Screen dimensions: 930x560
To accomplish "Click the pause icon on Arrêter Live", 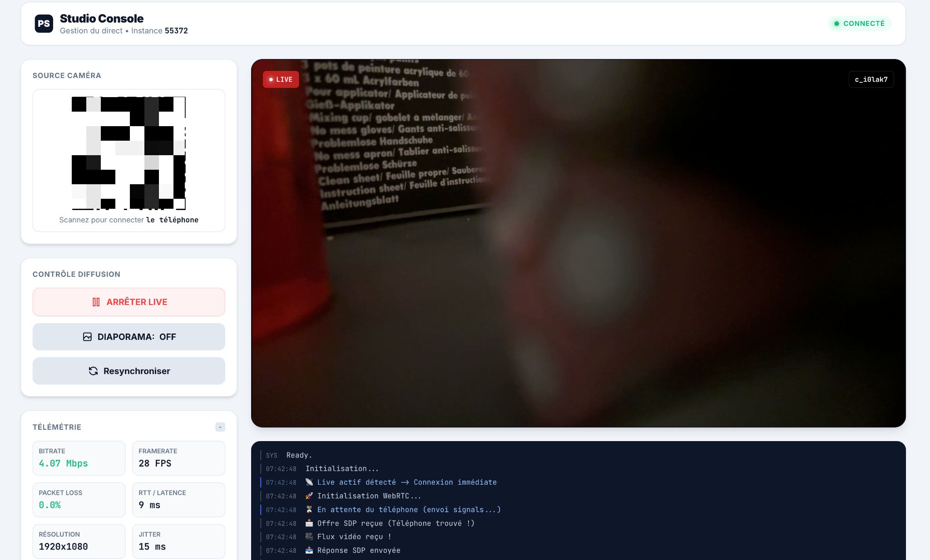I will pos(96,302).
